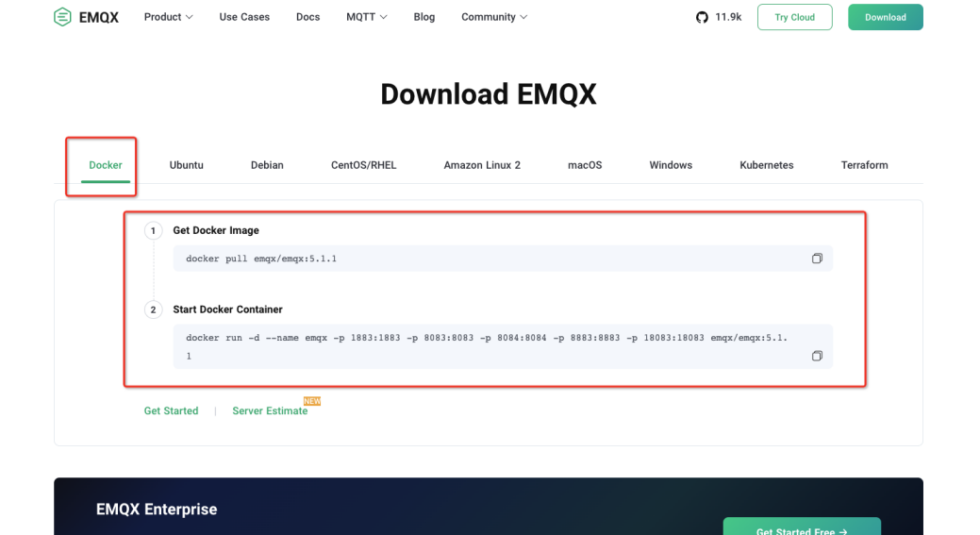Viewport: 980px width, 535px height.
Task: Open the Docs menu item
Action: coord(307,17)
